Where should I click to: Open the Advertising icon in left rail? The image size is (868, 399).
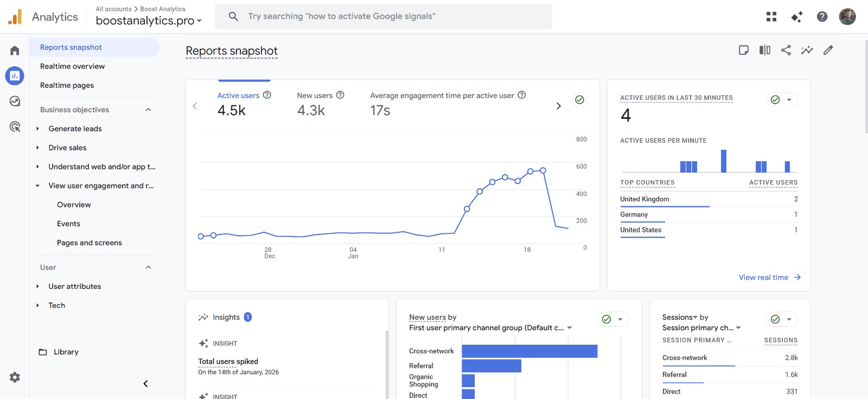(x=15, y=126)
